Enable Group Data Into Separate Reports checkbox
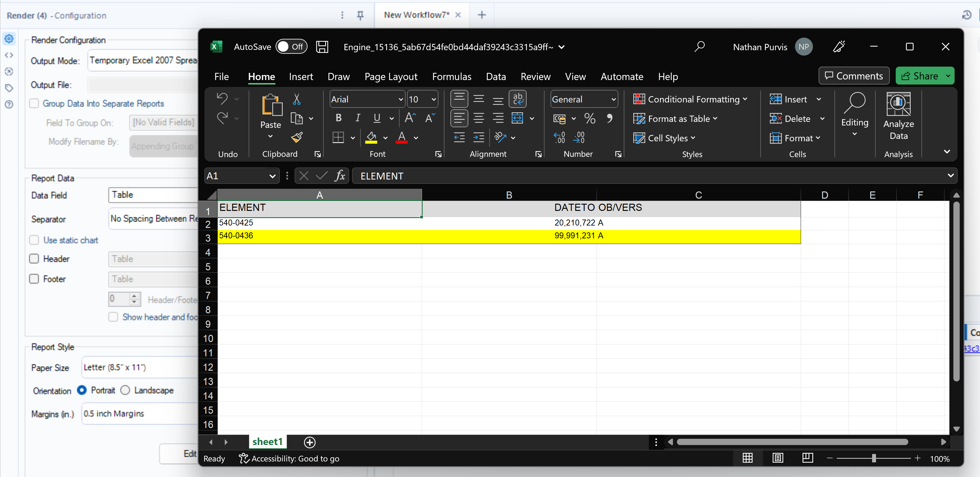 [34, 103]
